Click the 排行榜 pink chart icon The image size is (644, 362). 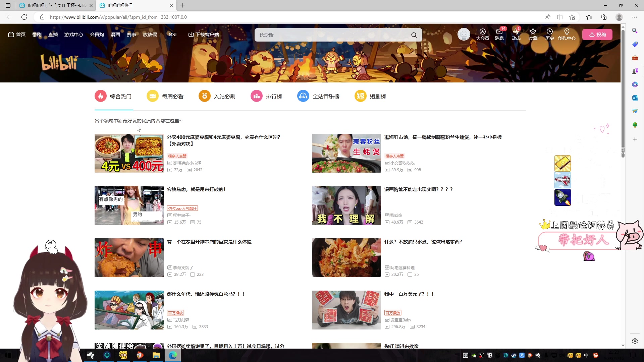point(257,96)
